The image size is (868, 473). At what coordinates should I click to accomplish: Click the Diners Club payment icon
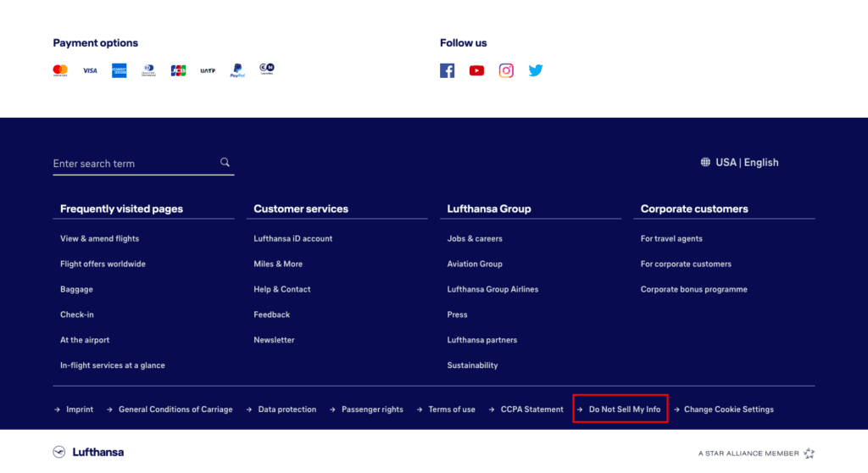point(148,70)
